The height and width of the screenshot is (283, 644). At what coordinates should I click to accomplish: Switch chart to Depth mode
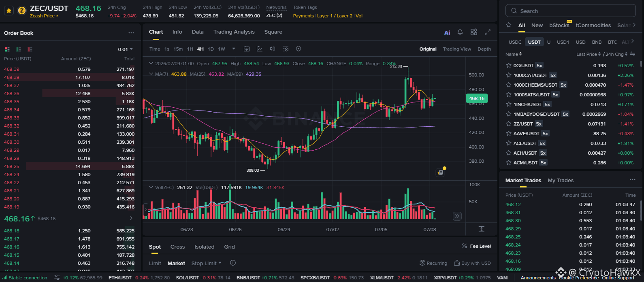pyautogui.click(x=484, y=49)
